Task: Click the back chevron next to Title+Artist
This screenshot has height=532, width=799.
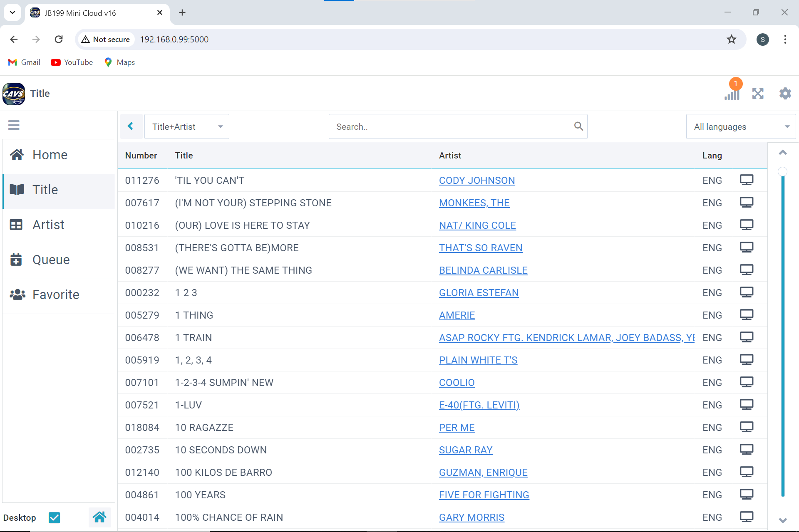Action: [x=131, y=126]
